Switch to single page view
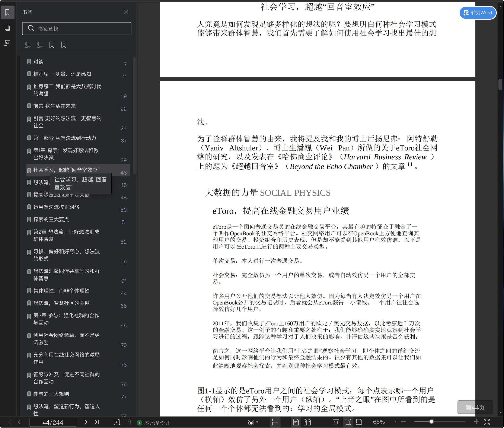504x428 pixels. click(296, 422)
